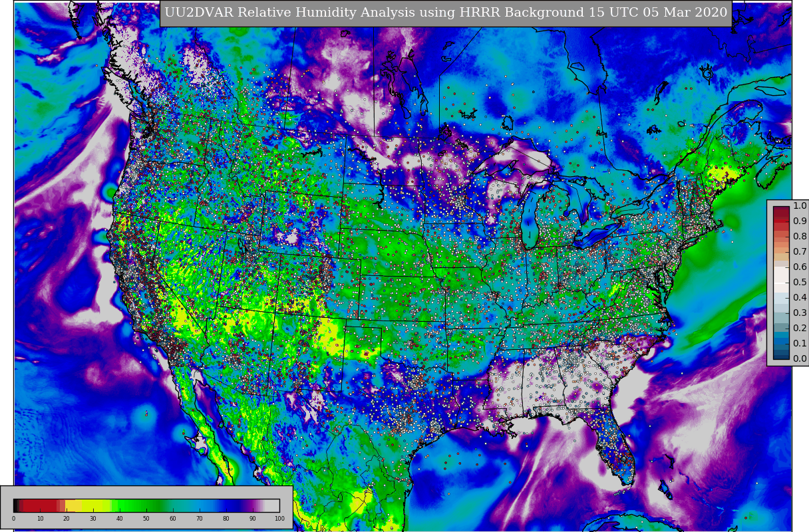The height and width of the screenshot is (532, 809).
Task: Click the UU2DVAR Relative Humidity Analysis title
Action: pyautogui.click(x=446, y=13)
